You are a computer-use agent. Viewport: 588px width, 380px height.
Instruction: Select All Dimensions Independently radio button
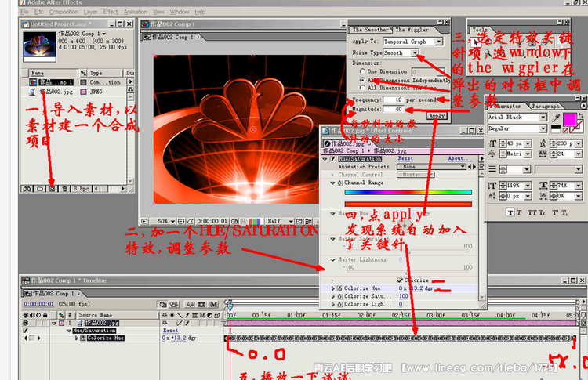[362, 80]
